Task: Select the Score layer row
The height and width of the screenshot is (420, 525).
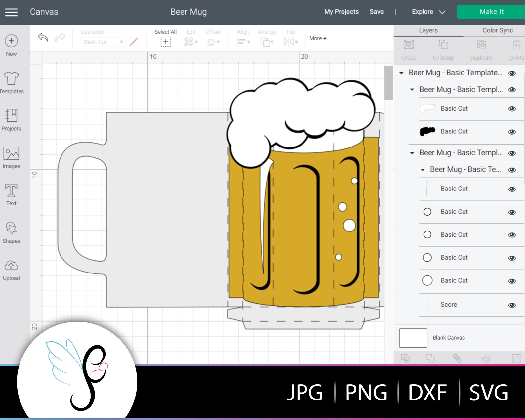Action: 471,305
